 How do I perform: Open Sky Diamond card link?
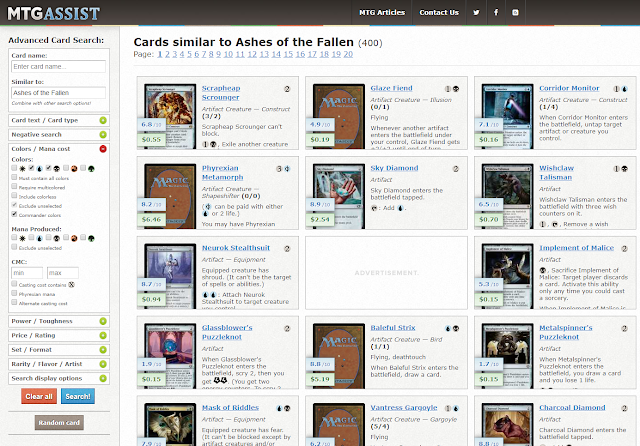tap(394, 168)
